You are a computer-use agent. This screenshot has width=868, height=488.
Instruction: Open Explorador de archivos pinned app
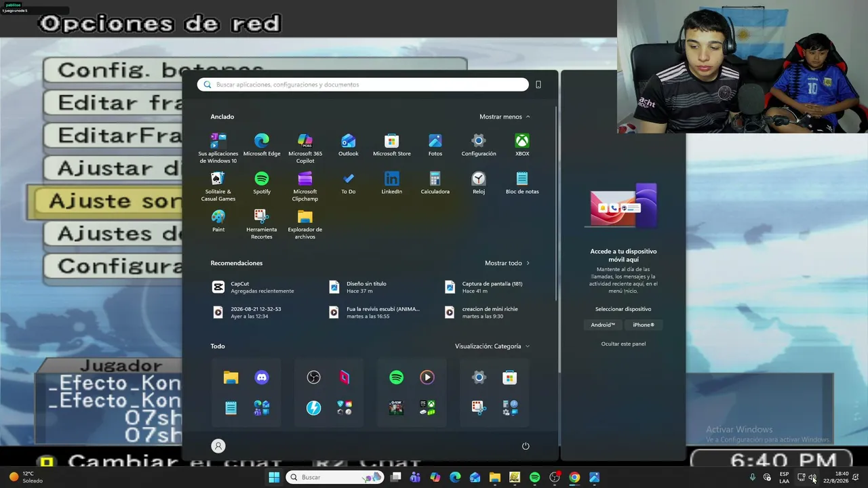click(305, 224)
